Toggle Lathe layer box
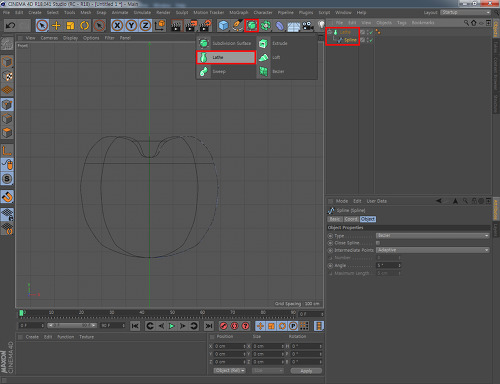This screenshot has width=500, height=384. [362, 32]
